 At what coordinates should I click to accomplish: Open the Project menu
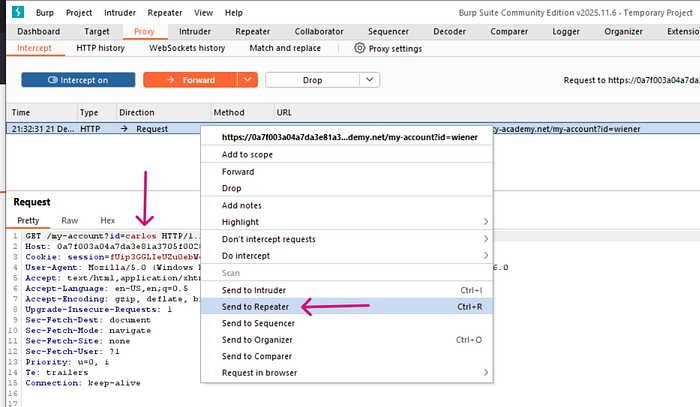pos(79,13)
